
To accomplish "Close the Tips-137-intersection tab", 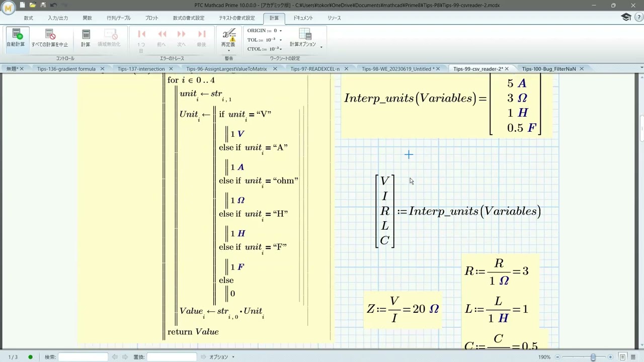I will tap(171, 69).
